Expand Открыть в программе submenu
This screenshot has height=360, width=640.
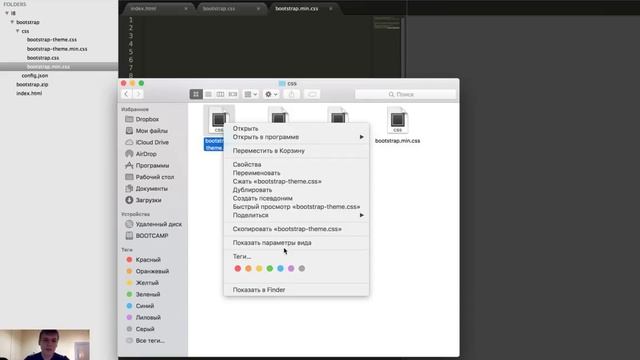(x=296, y=137)
